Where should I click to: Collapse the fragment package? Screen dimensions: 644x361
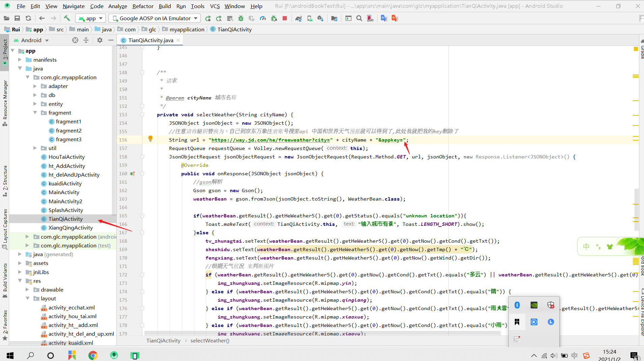(x=35, y=113)
